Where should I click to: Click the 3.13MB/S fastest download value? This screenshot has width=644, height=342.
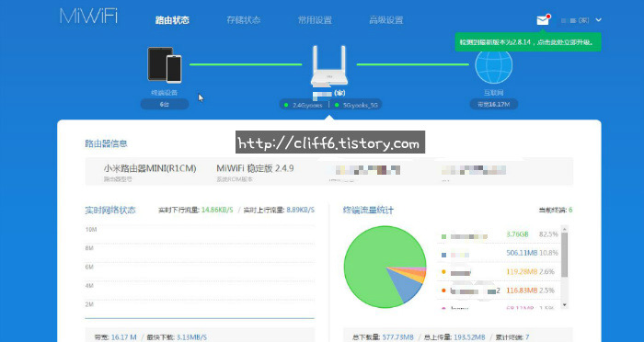191,337
